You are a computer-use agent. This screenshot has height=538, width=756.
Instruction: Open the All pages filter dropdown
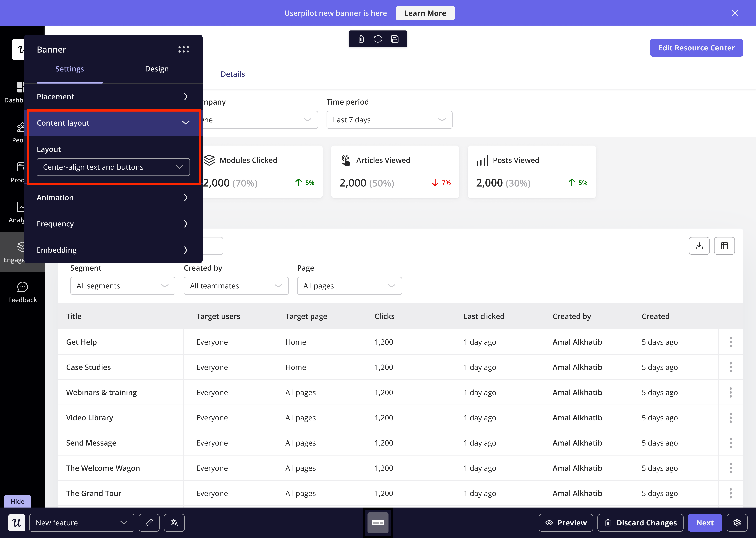pos(350,286)
